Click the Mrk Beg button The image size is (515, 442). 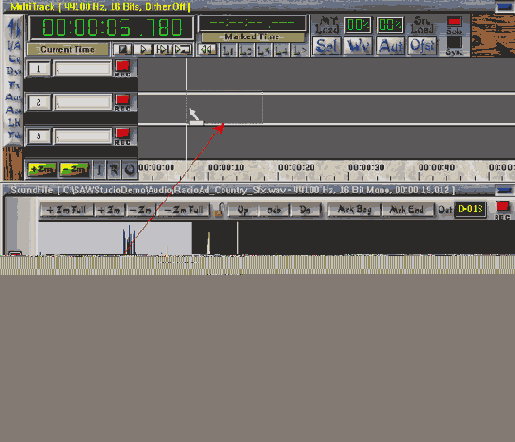click(x=354, y=210)
